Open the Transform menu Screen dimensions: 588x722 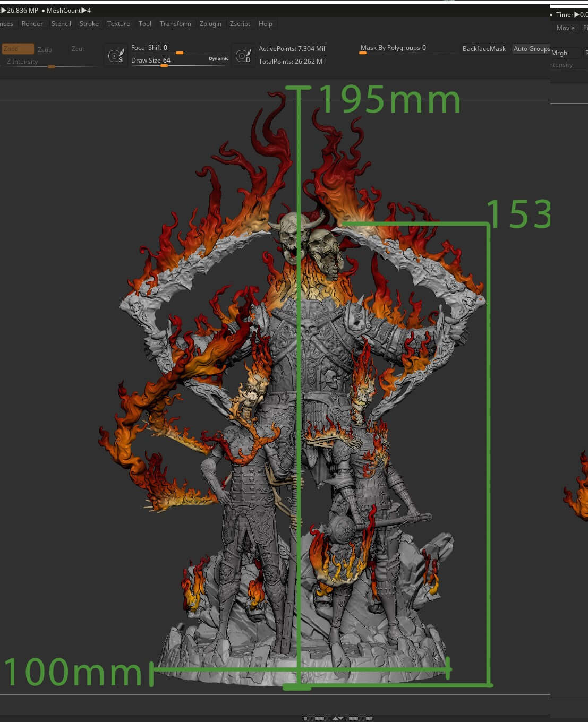coord(175,24)
